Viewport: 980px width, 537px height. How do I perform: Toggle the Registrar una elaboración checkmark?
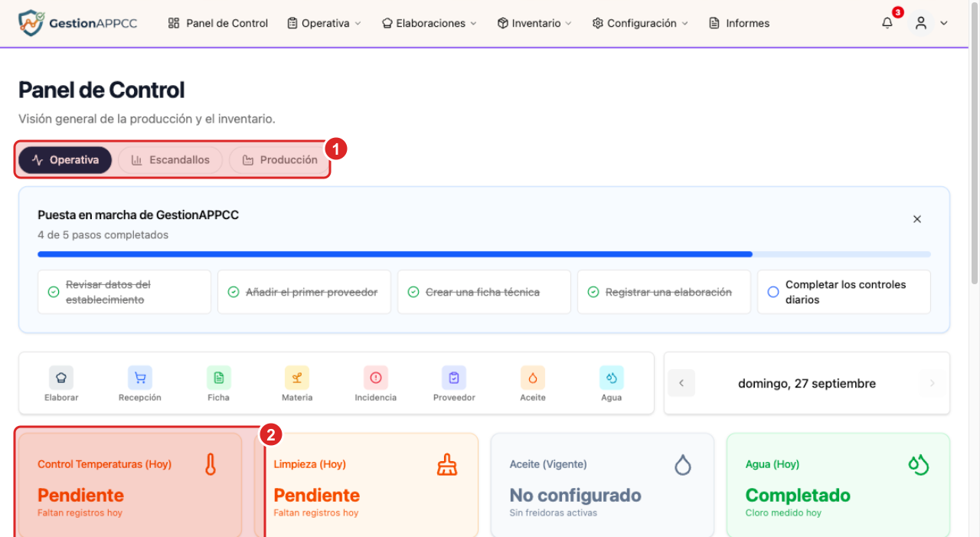click(x=593, y=292)
